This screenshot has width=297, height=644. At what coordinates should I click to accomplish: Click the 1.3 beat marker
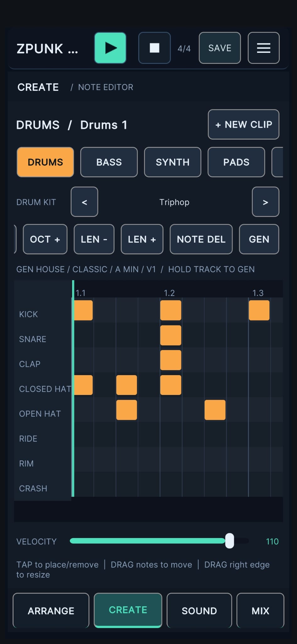[258, 293]
